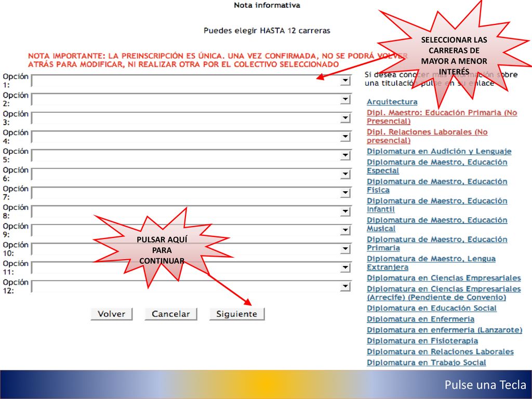Open Diplomatura en Trabajo Social link
The image size is (532, 399).
427,362
